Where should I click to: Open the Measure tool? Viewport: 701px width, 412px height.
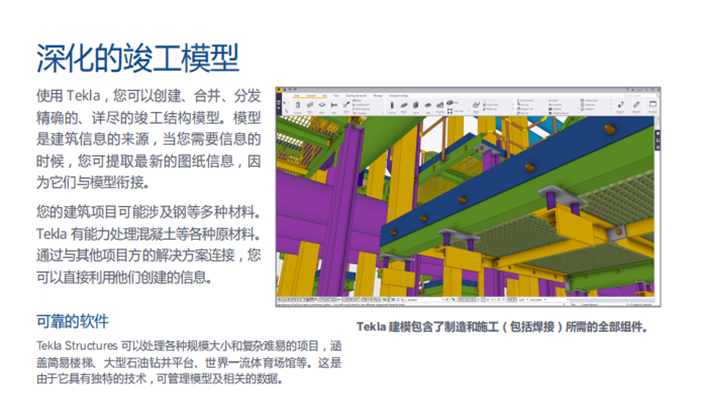636,106
